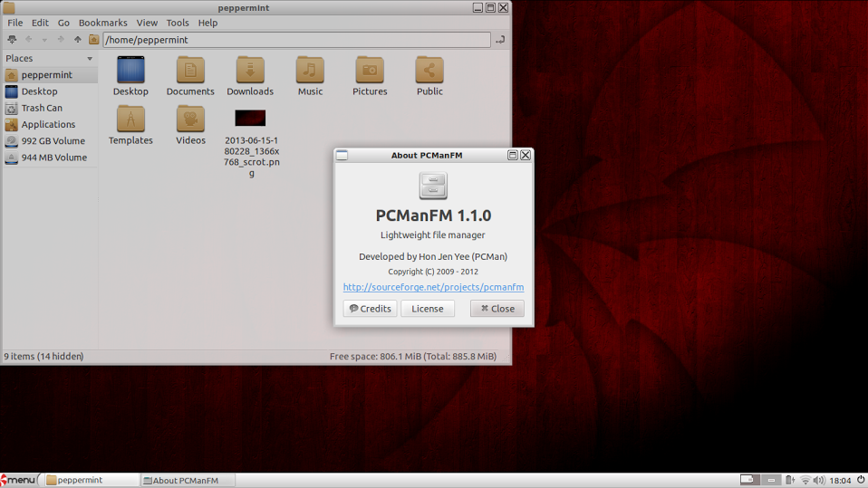
Task: Click the first workspace pager box
Action: tap(750, 480)
